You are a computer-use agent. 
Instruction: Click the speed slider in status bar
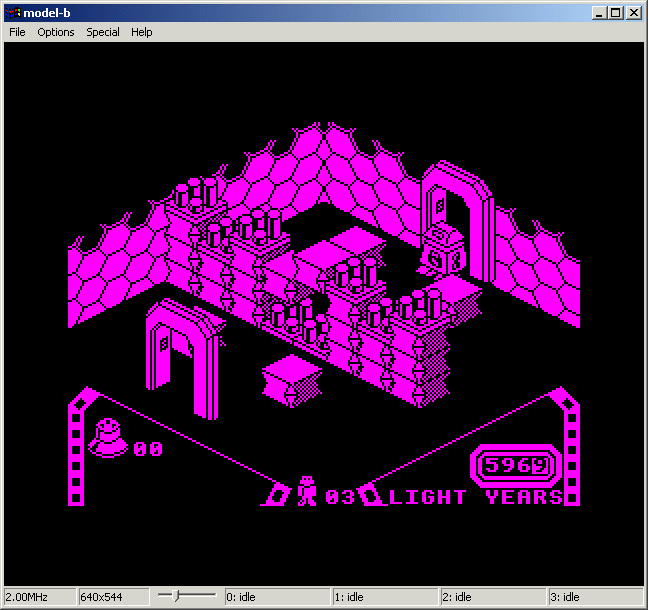[187, 597]
